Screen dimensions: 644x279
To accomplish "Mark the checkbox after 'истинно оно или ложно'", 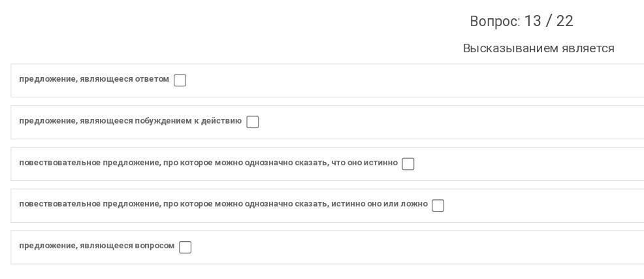I will [438, 205].
